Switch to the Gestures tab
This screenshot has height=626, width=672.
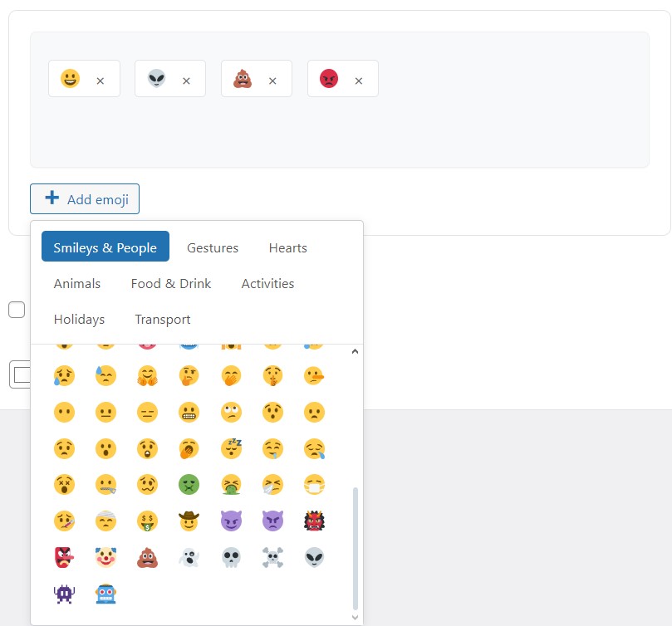213,247
